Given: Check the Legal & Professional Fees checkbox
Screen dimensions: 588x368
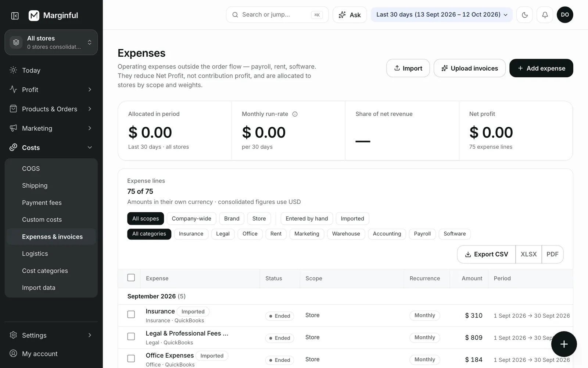Looking at the screenshot, I should tap(131, 336).
